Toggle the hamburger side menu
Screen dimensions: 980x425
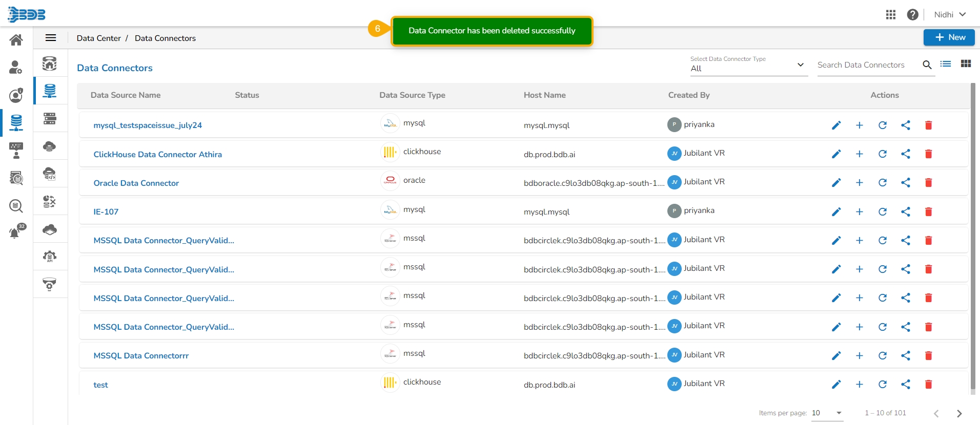pyautogui.click(x=51, y=38)
